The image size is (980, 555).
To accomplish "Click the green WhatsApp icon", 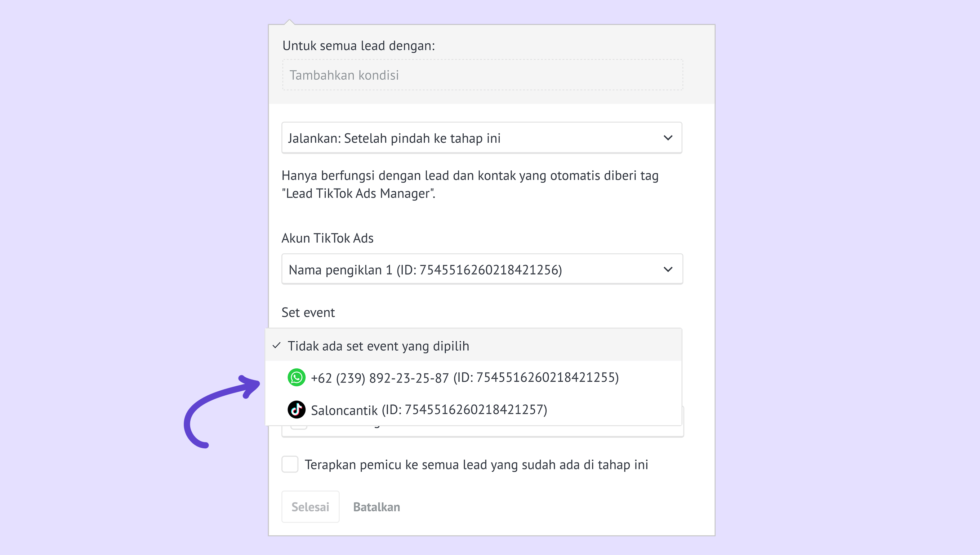I will click(296, 377).
